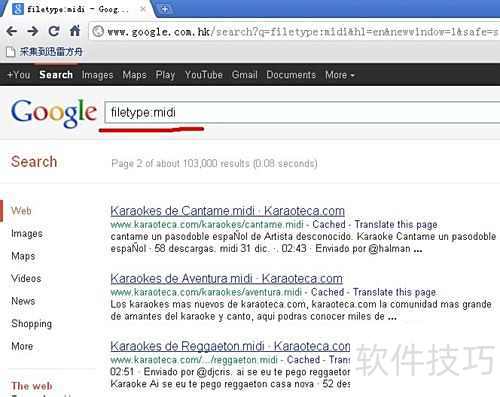
Task: Open the bookmark in the bookmarks bar
Action: tap(44, 52)
